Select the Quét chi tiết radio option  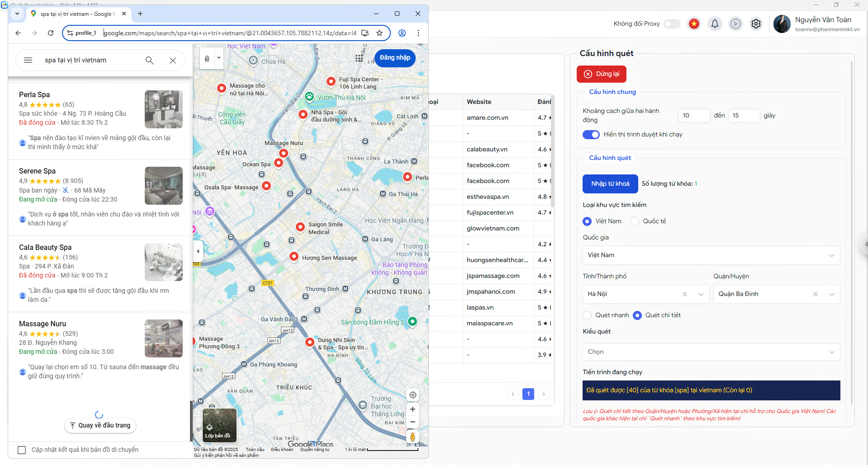tap(637, 315)
